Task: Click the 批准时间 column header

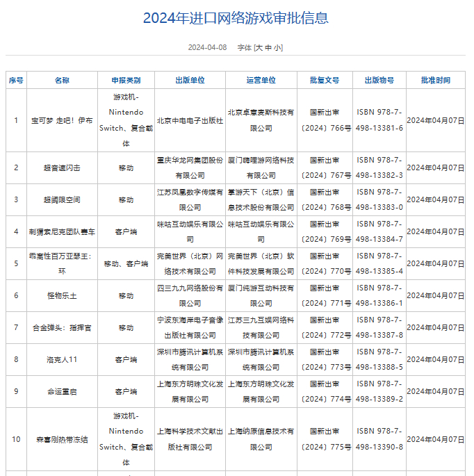Action: click(x=436, y=80)
